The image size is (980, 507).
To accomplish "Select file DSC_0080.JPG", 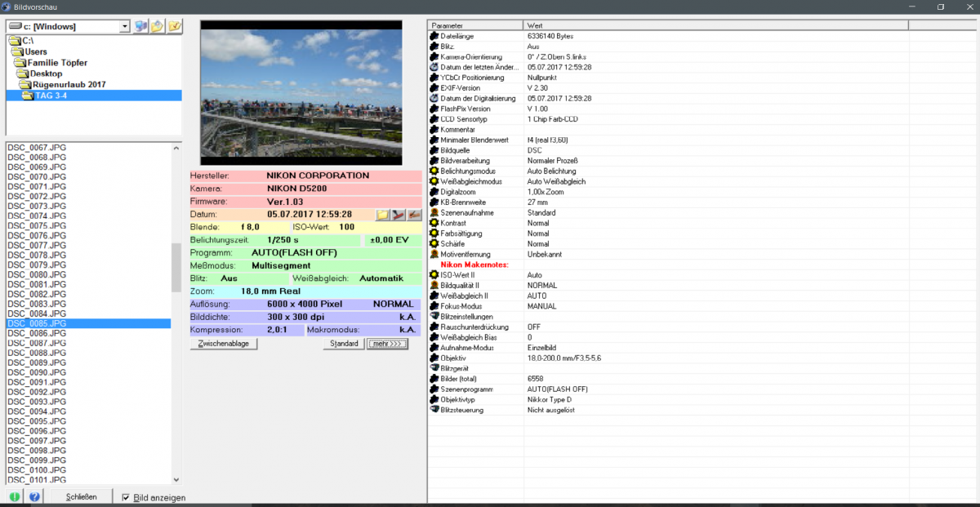I will tap(38, 274).
